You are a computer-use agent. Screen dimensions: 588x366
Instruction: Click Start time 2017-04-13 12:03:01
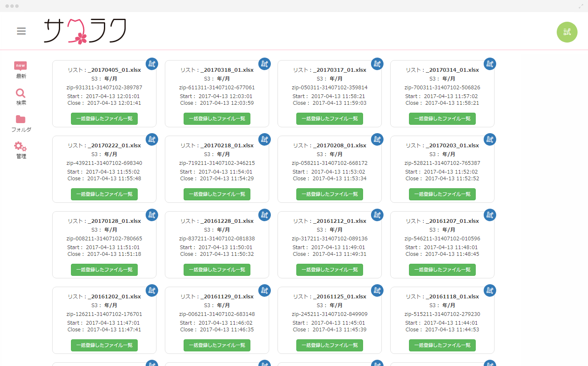click(x=225, y=96)
